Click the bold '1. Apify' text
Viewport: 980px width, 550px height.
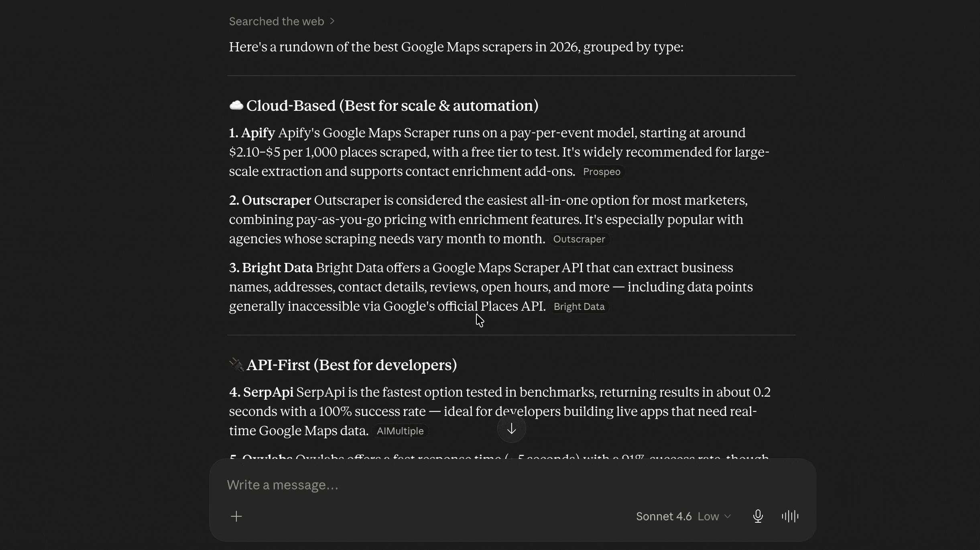pos(252,133)
